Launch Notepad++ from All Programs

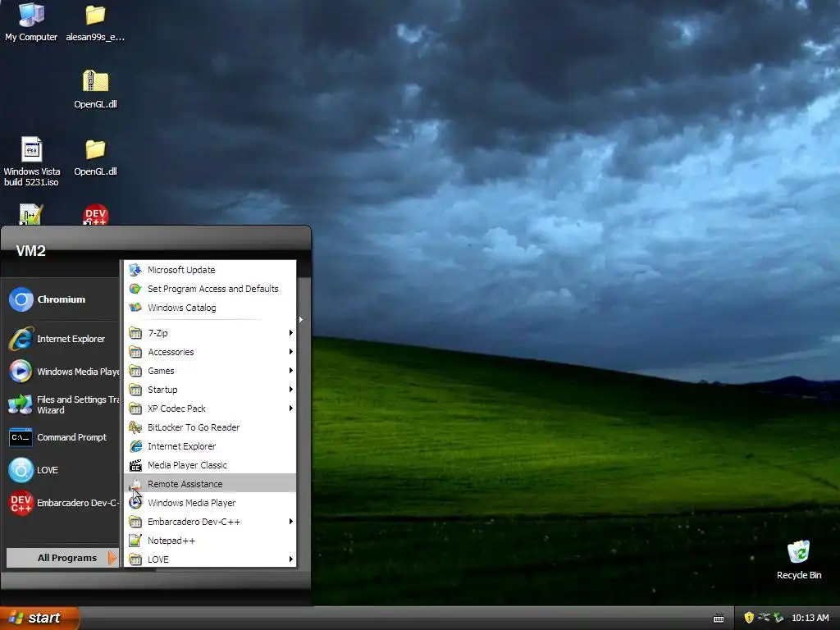click(209, 541)
